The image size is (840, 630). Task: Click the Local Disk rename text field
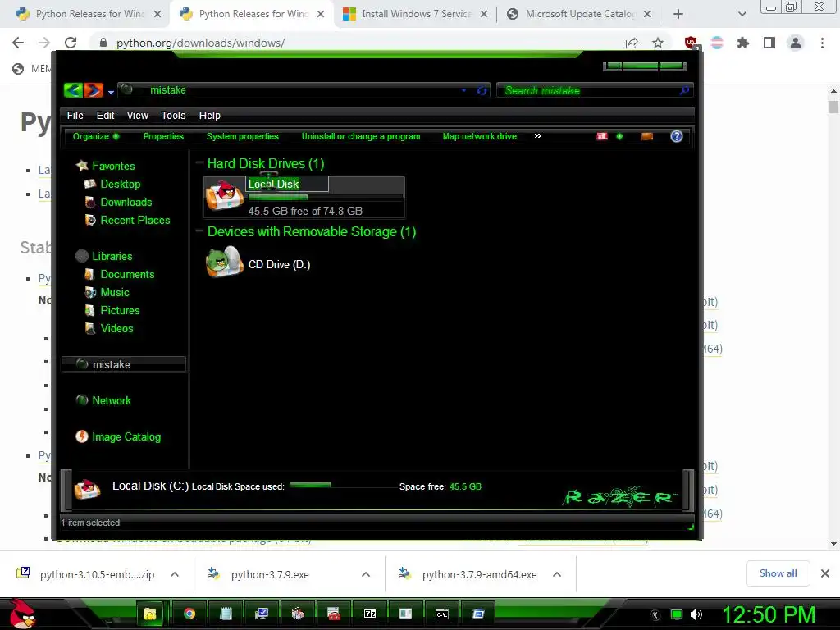287,184
